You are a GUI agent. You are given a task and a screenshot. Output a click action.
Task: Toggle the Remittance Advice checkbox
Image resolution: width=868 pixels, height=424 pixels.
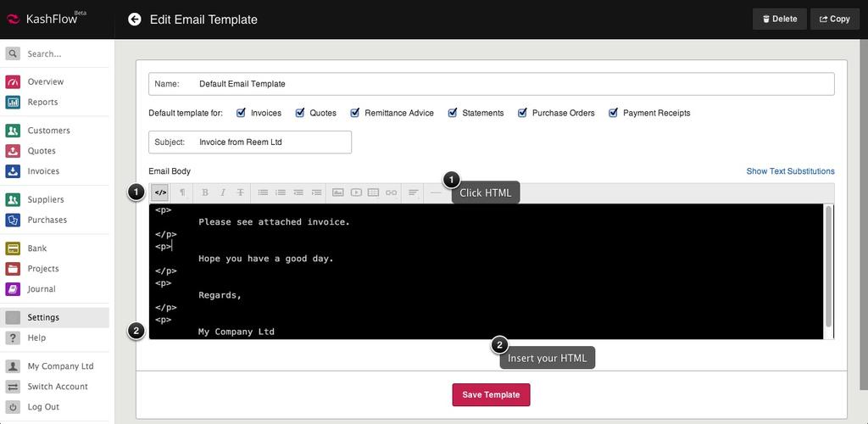[x=355, y=113]
